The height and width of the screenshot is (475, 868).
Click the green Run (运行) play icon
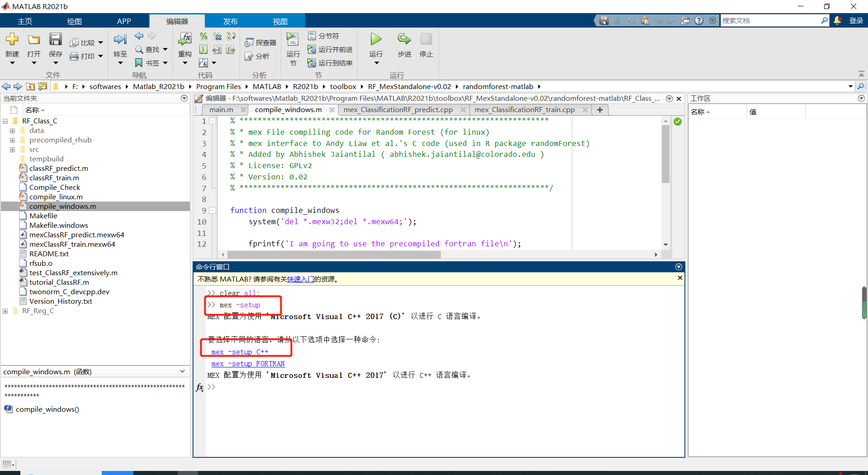[376, 39]
